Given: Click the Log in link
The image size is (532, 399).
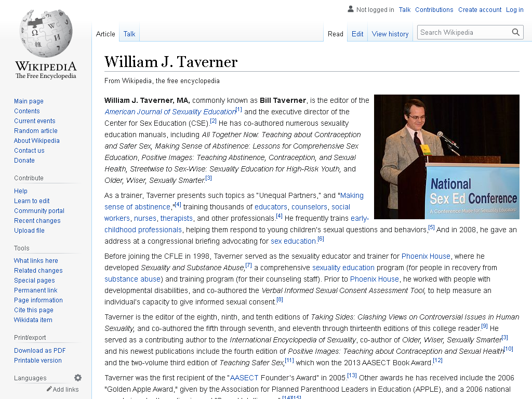Looking at the screenshot, I should click(515, 10).
